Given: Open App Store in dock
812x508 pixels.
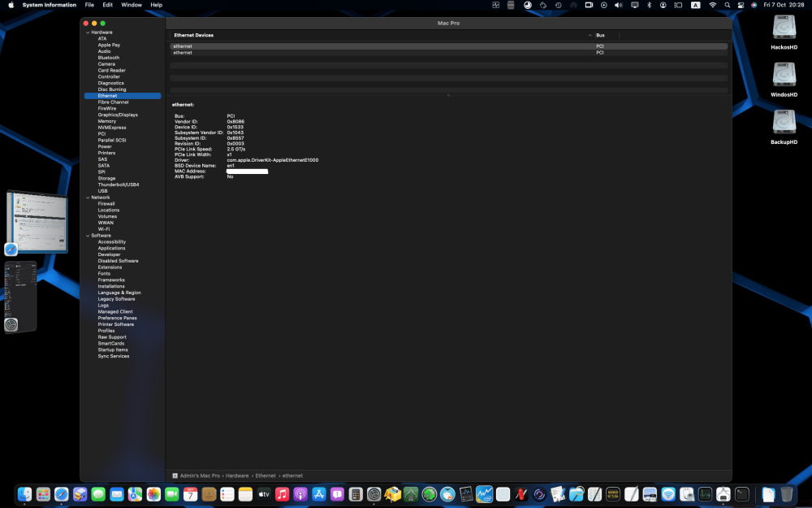Looking at the screenshot, I should (x=319, y=494).
